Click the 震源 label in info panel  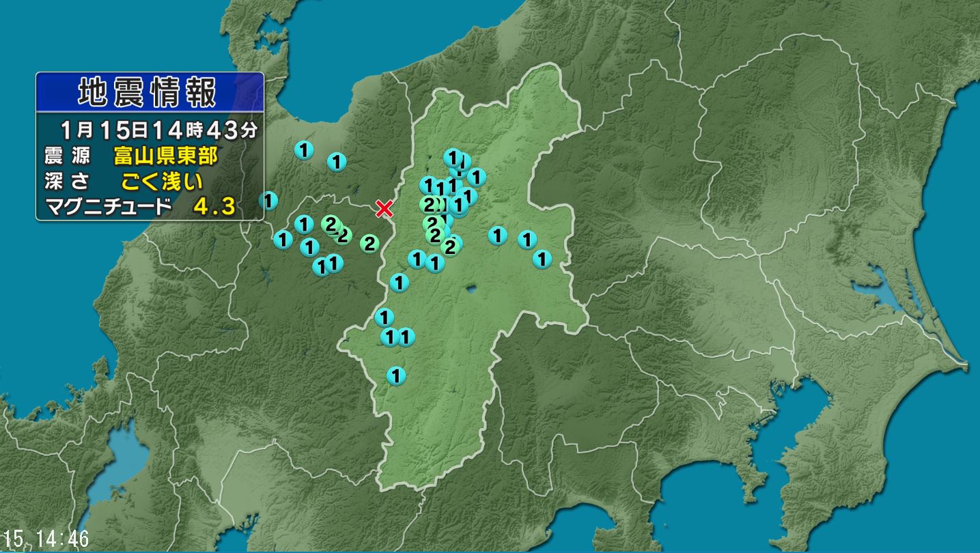pyautogui.click(x=67, y=156)
